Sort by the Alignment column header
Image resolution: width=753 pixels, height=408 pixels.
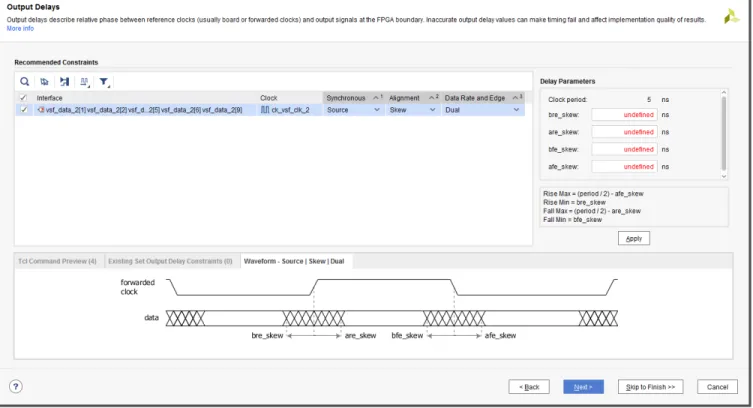[x=413, y=98]
